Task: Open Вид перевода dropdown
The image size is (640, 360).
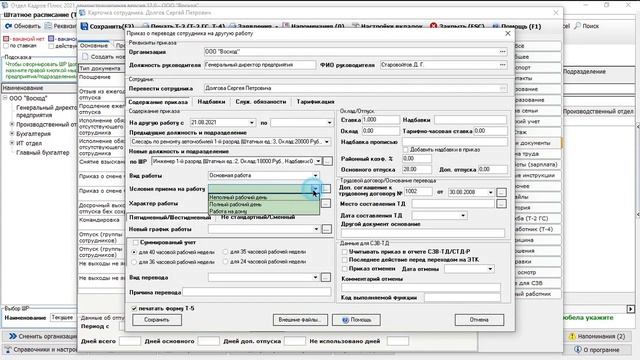Action: click(x=315, y=278)
